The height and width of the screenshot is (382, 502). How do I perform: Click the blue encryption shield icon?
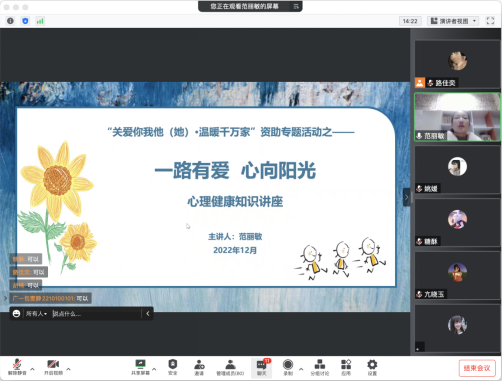tap(25, 21)
